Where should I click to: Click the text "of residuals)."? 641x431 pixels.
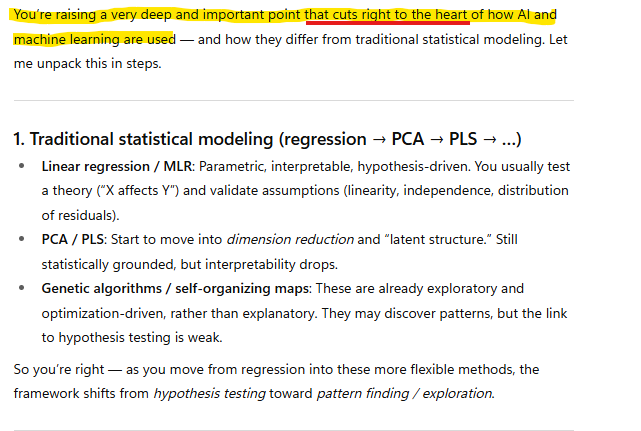tap(81, 214)
